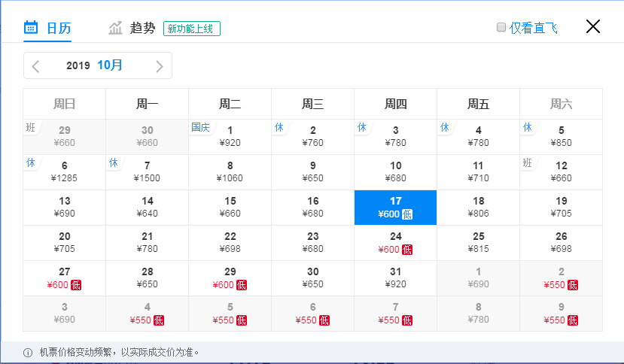Select October 5 priced ¥850

tap(561, 137)
